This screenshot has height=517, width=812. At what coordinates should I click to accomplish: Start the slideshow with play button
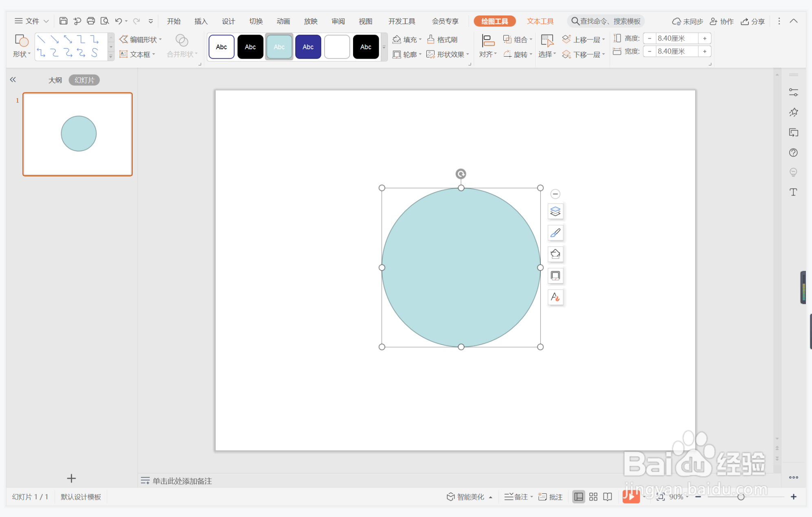(631, 496)
